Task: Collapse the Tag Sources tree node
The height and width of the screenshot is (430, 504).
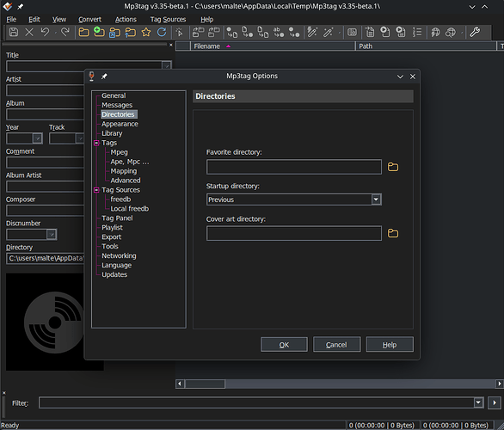Action: click(96, 190)
